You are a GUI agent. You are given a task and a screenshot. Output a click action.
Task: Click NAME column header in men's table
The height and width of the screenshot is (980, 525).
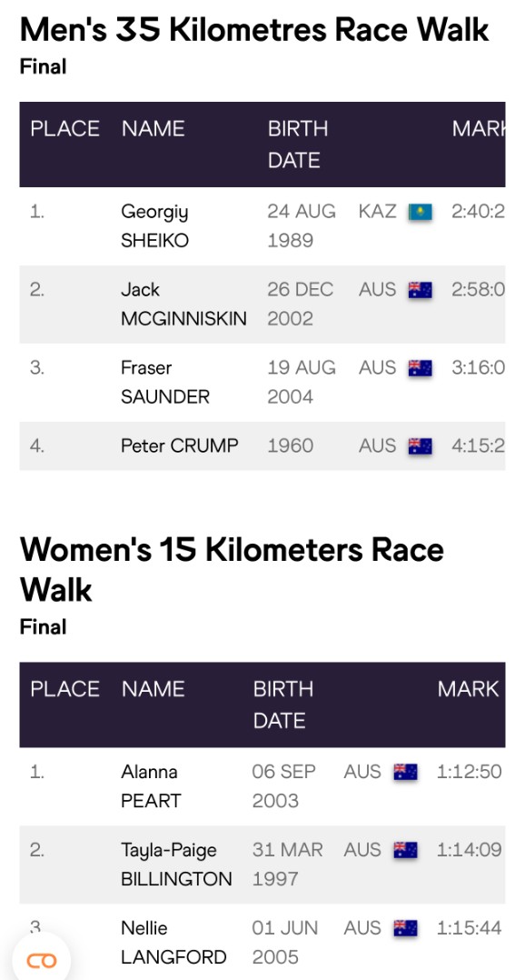click(x=153, y=129)
